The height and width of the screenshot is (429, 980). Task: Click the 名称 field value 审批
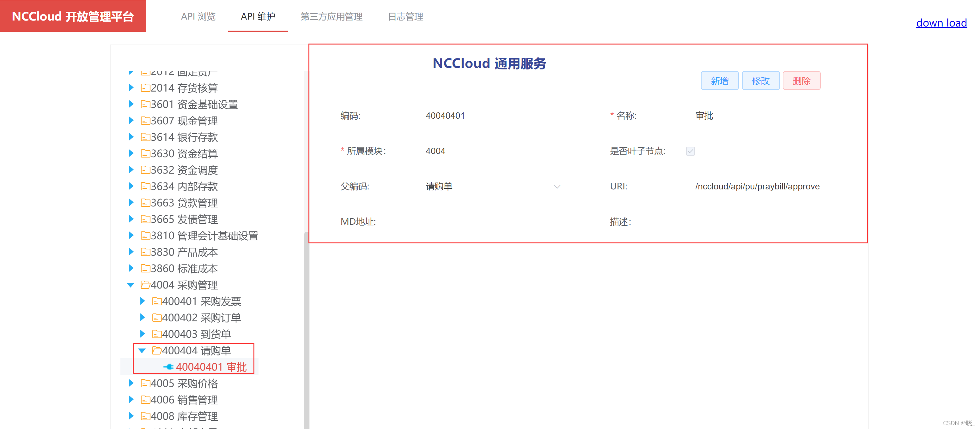[x=704, y=116]
